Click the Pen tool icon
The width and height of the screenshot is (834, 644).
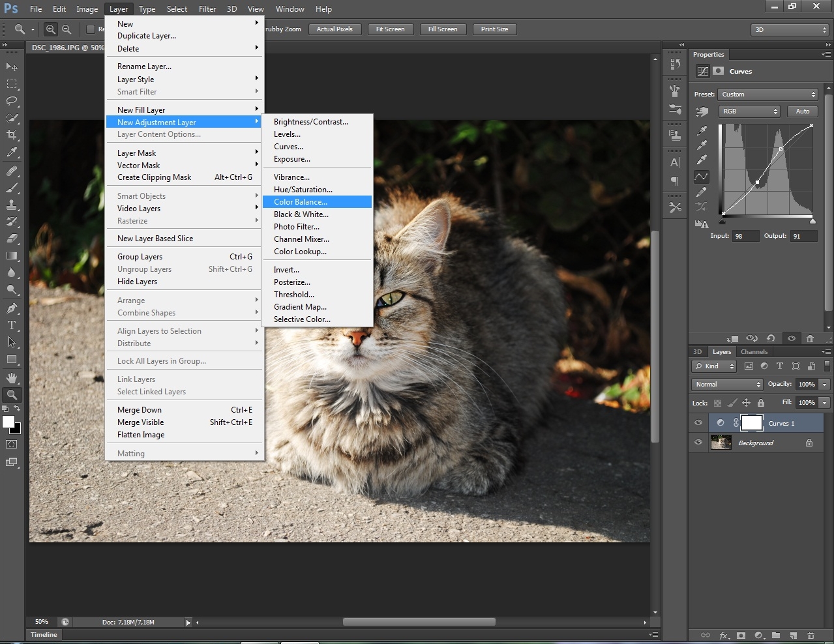click(12, 308)
